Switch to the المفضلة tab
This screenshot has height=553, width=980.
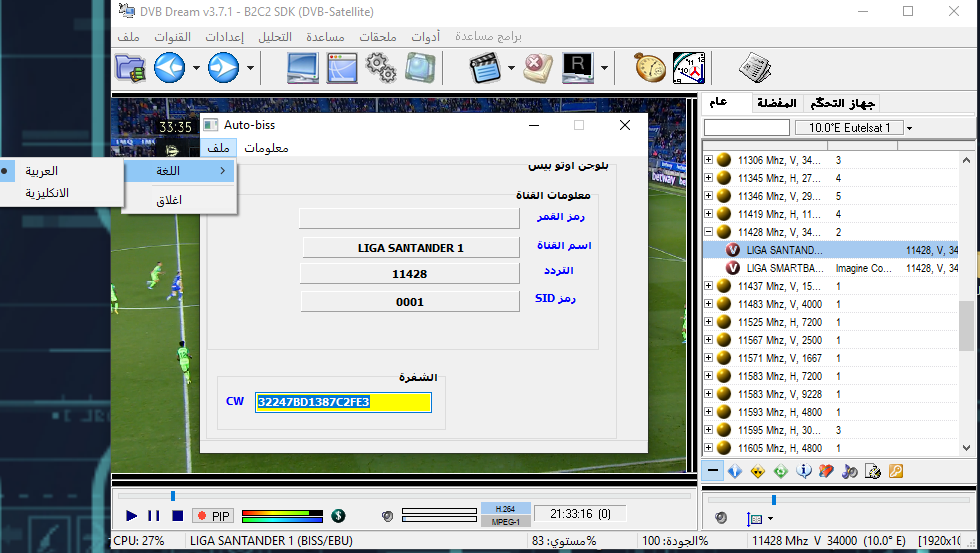click(x=777, y=103)
